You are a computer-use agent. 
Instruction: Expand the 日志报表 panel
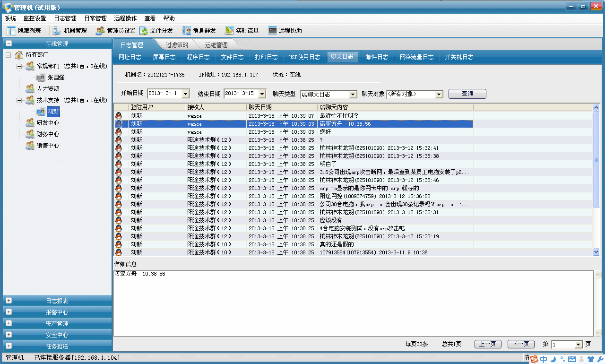coord(9,301)
